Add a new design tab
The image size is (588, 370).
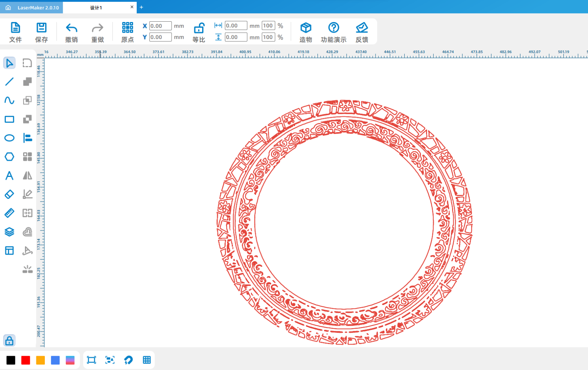141,7
